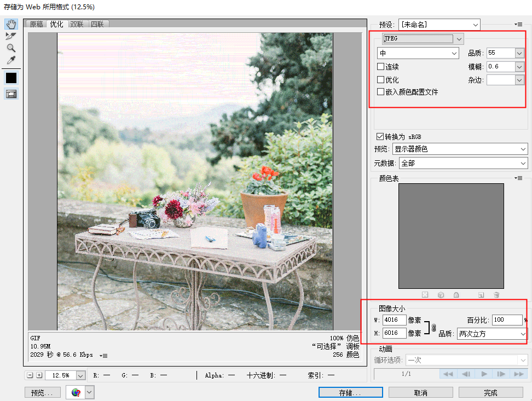Image resolution: width=532 pixels, height=401 pixels.
Task: Select the Eyedropper tool
Action: click(11, 60)
